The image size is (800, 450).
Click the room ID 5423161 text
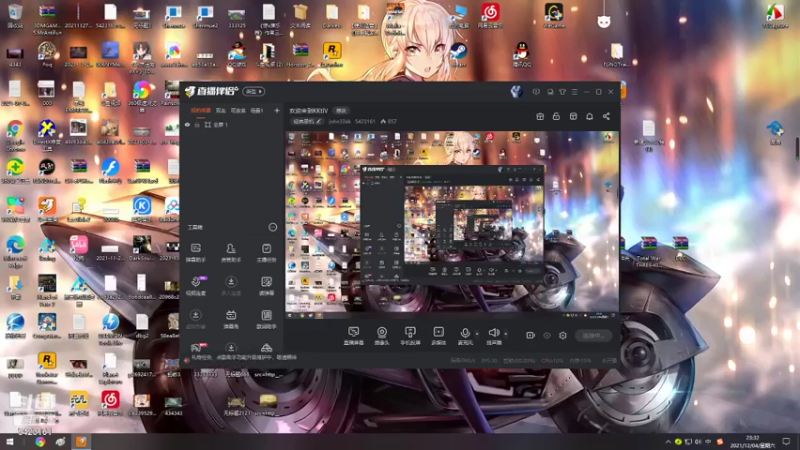(365, 121)
